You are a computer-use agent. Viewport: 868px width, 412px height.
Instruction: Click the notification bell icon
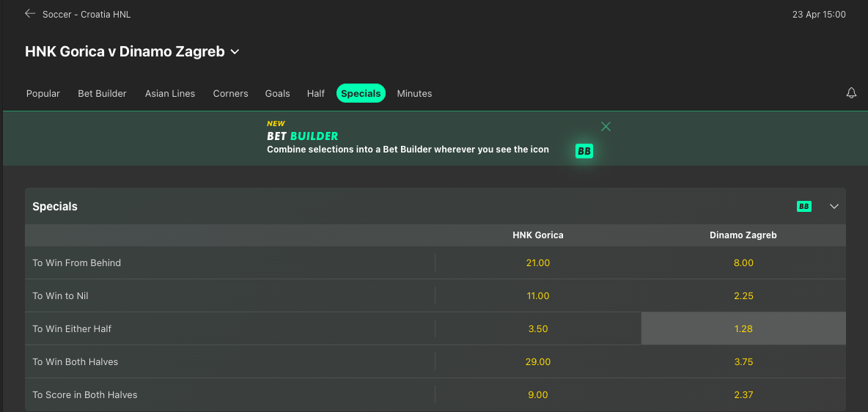click(x=851, y=93)
